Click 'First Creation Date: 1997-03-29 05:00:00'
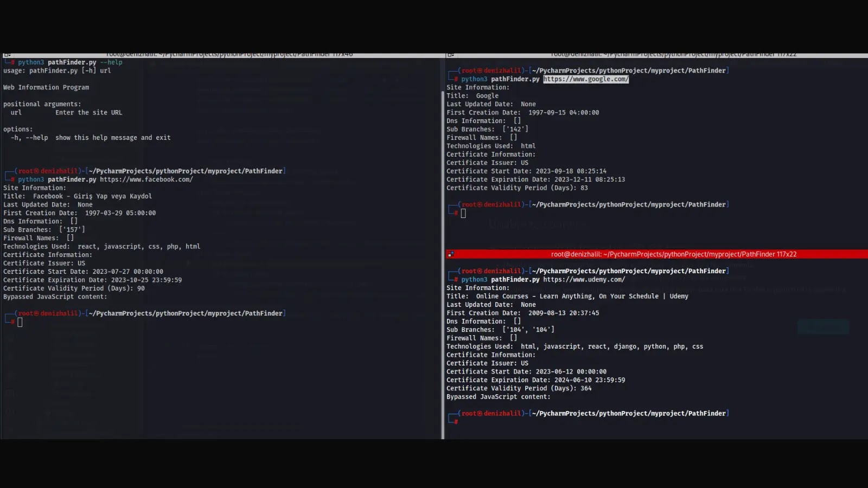This screenshot has height=488, width=868. click(80, 213)
